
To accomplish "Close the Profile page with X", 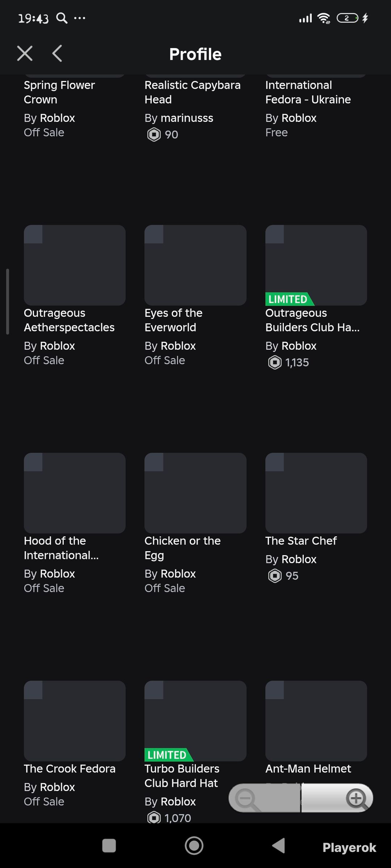I will (25, 54).
